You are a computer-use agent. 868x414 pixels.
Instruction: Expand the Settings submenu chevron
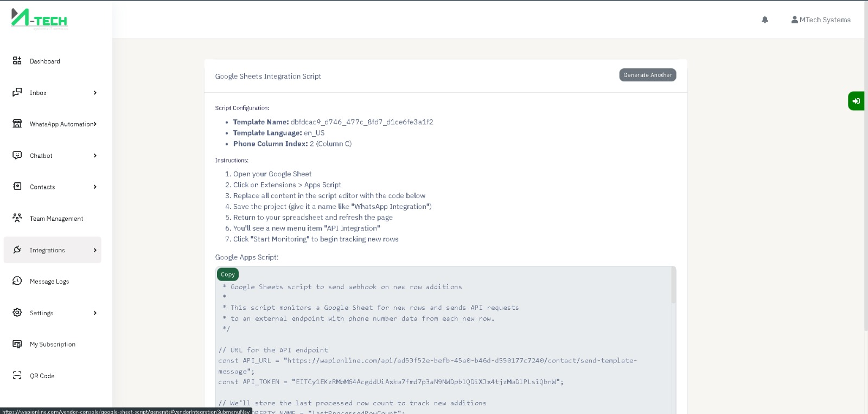95,313
